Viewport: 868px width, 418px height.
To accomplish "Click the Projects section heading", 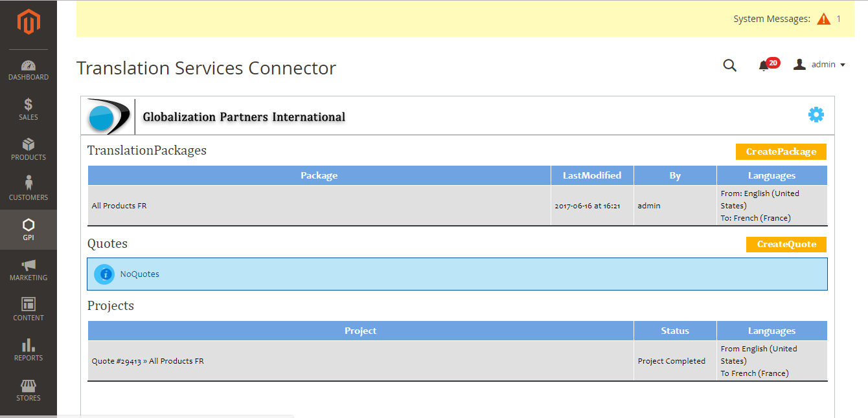I will (111, 305).
